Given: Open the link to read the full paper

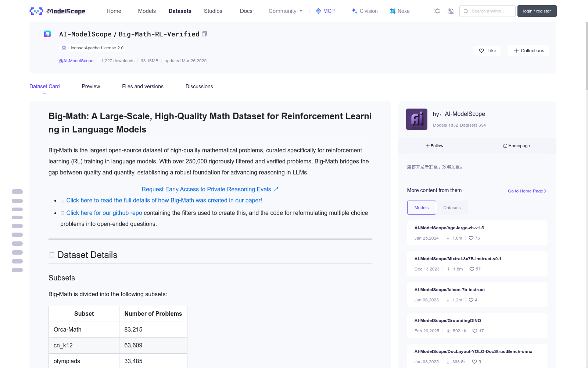Looking at the screenshot, I should pyautogui.click(x=164, y=200).
